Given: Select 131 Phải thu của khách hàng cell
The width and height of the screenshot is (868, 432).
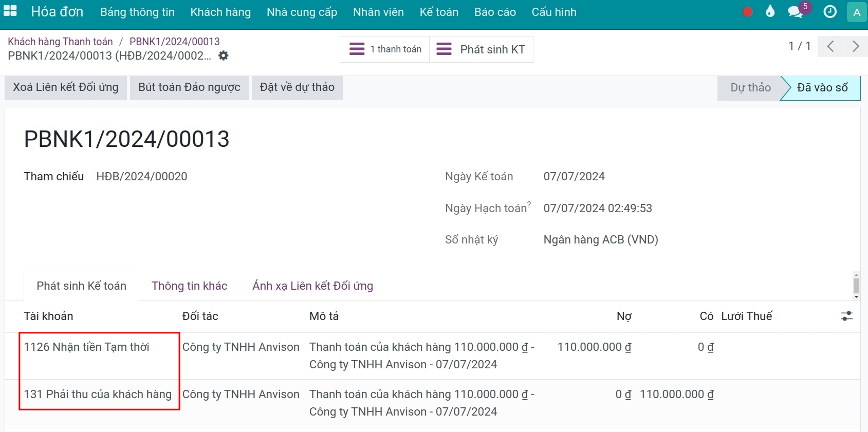Looking at the screenshot, I should click(98, 395).
